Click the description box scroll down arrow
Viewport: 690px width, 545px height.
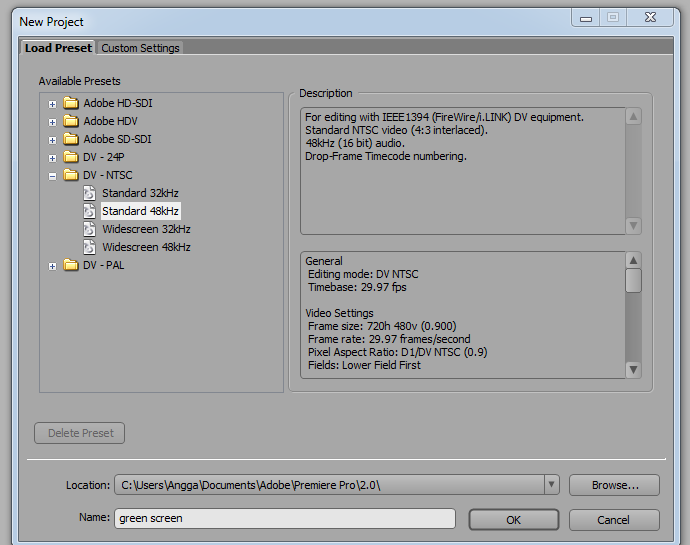coord(633,226)
